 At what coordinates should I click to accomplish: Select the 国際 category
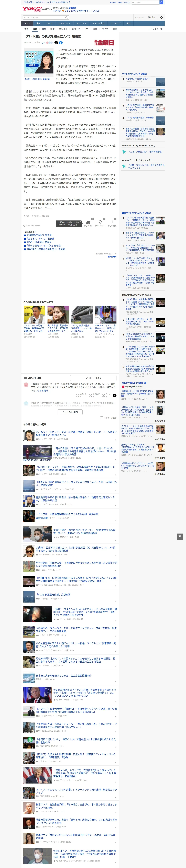[x=44, y=29]
